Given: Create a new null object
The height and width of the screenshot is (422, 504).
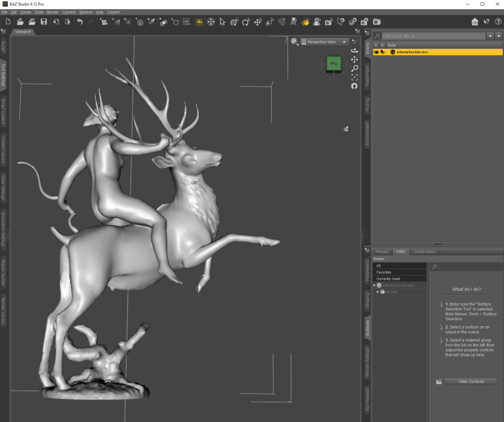Looking at the screenshot, I should pyautogui.click(x=175, y=22).
